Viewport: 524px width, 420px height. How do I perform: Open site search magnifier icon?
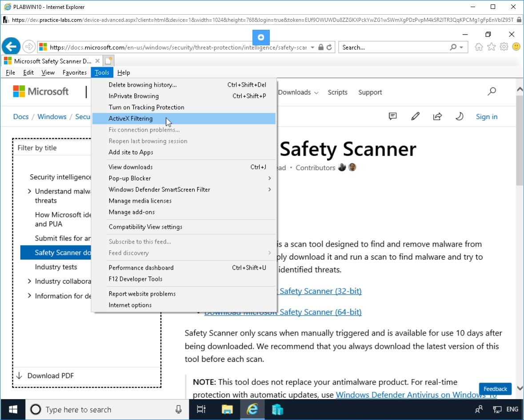click(x=492, y=92)
